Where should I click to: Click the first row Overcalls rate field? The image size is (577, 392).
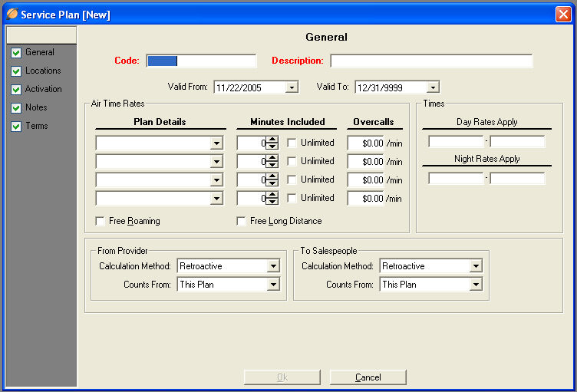[x=365, y=143]
